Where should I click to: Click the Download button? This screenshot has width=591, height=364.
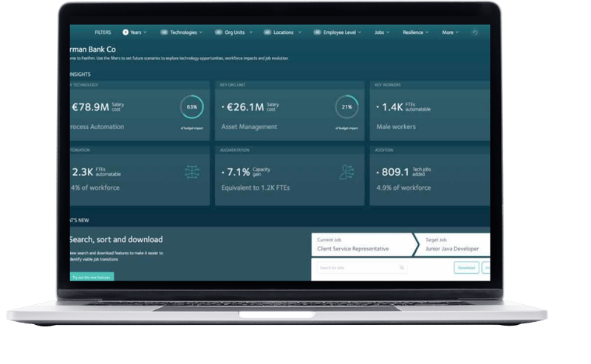(466, 268)
